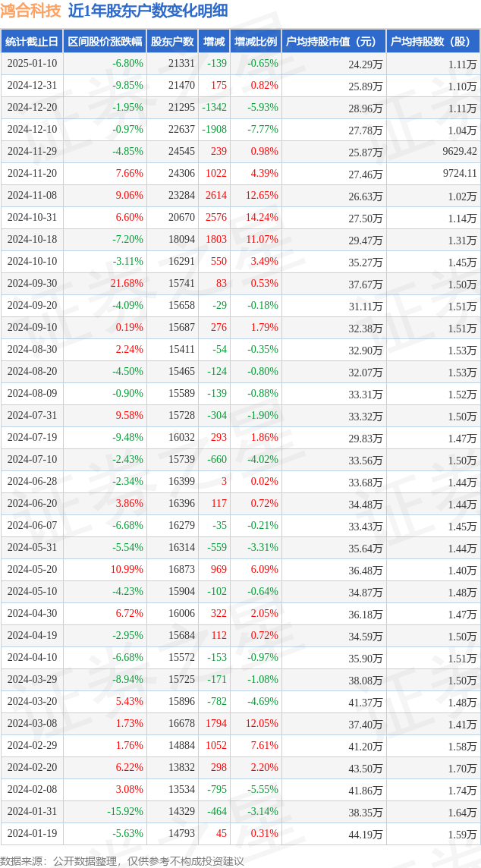Click the 14.24% change ratio cell
The height and width of the screenshot is (868, 481).
[x=256, y=218]
